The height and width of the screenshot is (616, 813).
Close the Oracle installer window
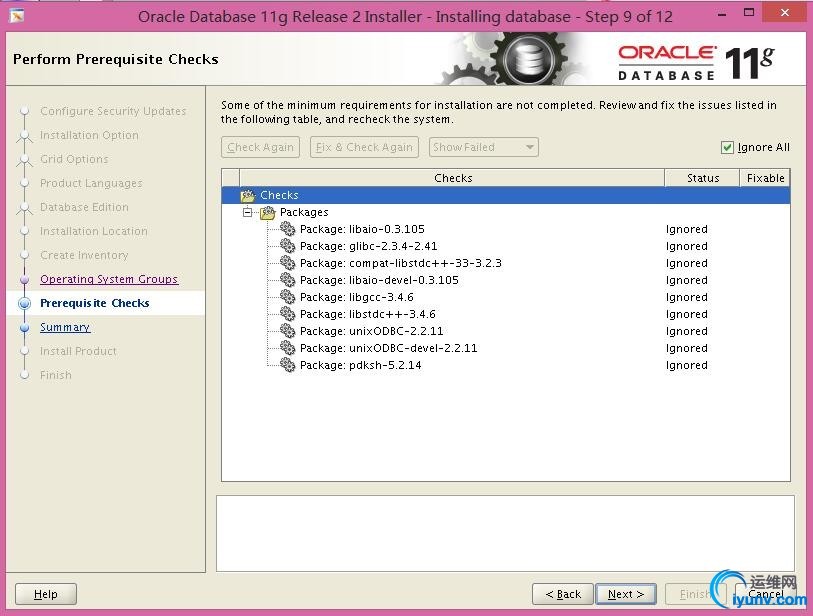click(784, 12)
